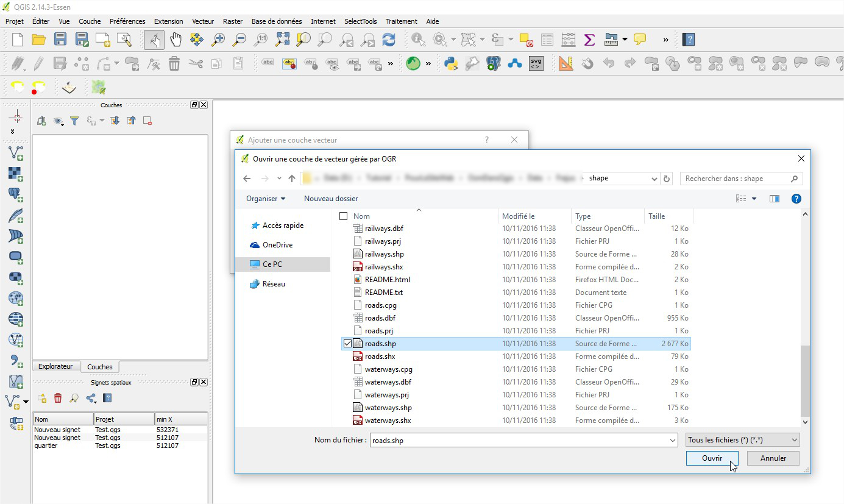Expand the Organiser dropdown
844x504 pixels.
pyautogui.click(x=266, y=199)
